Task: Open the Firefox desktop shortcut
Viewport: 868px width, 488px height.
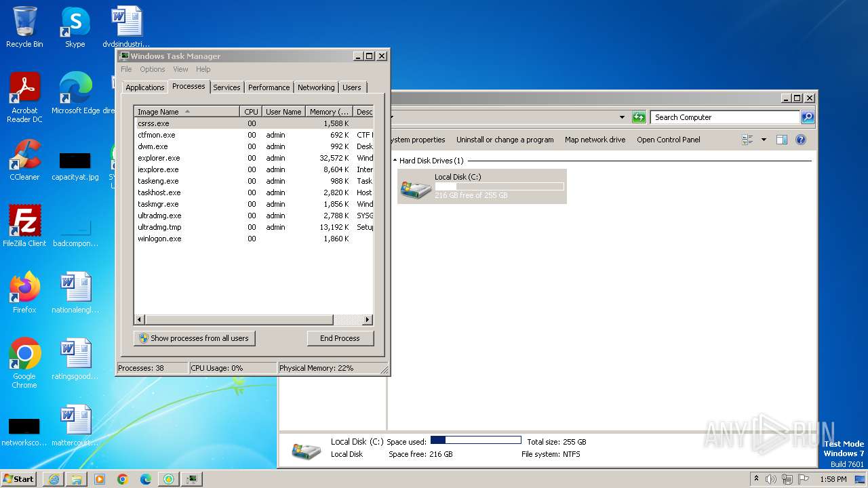Action: 24,293
